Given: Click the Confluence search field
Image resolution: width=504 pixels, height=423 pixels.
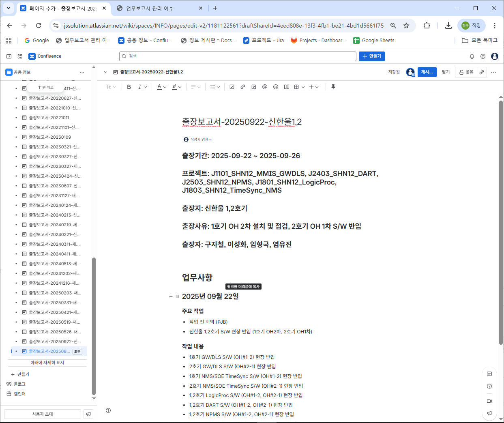Looking at the screenshot, I should [238, 56].
